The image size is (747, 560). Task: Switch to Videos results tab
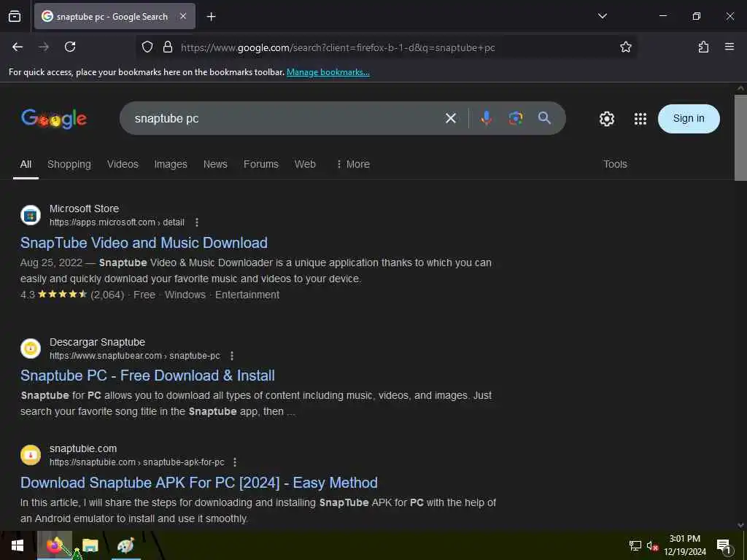point(123,164)
